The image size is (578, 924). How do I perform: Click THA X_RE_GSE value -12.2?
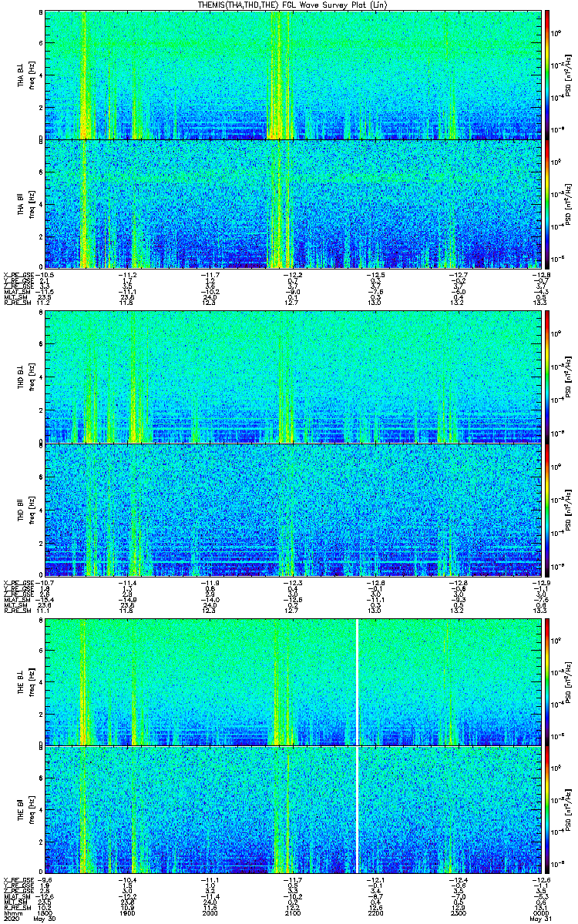(292, 275)
